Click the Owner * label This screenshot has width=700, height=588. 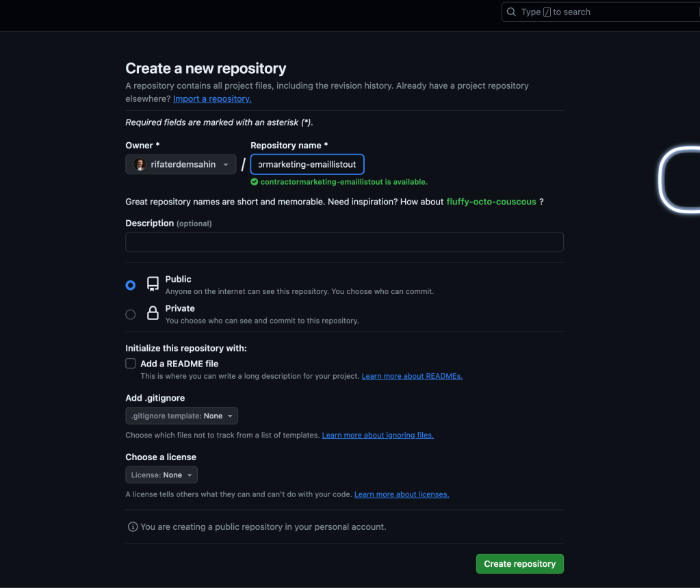[142, 146]
